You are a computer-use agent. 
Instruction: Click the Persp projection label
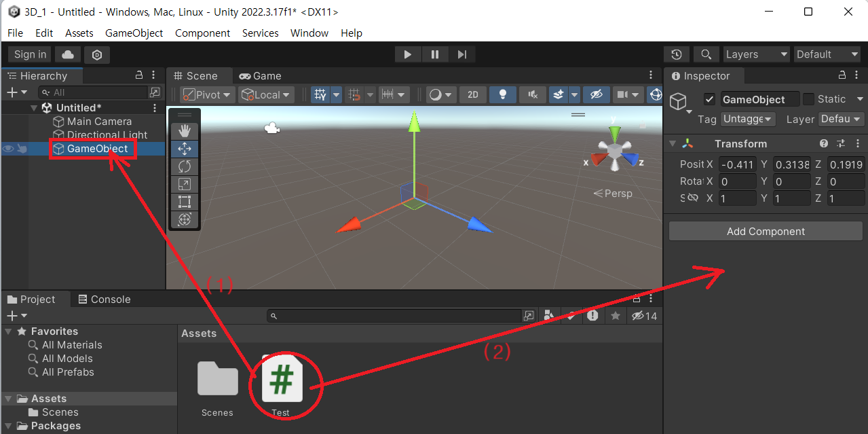(x=613, y=194)
